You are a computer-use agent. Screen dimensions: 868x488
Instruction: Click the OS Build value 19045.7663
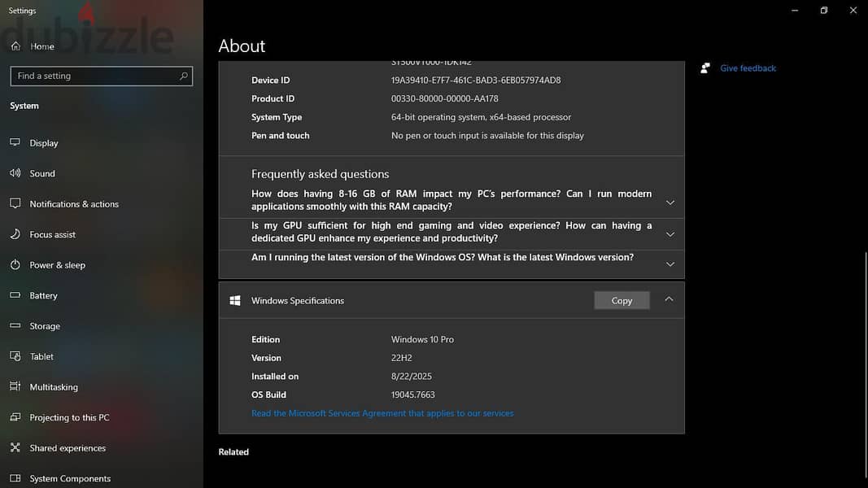click(413, 394)
